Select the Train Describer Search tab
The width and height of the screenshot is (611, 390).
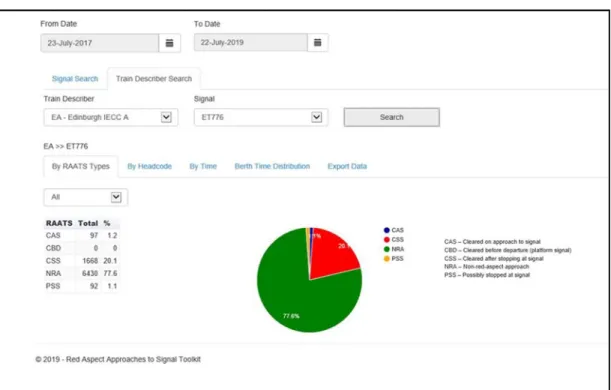[x=154, y=79]
